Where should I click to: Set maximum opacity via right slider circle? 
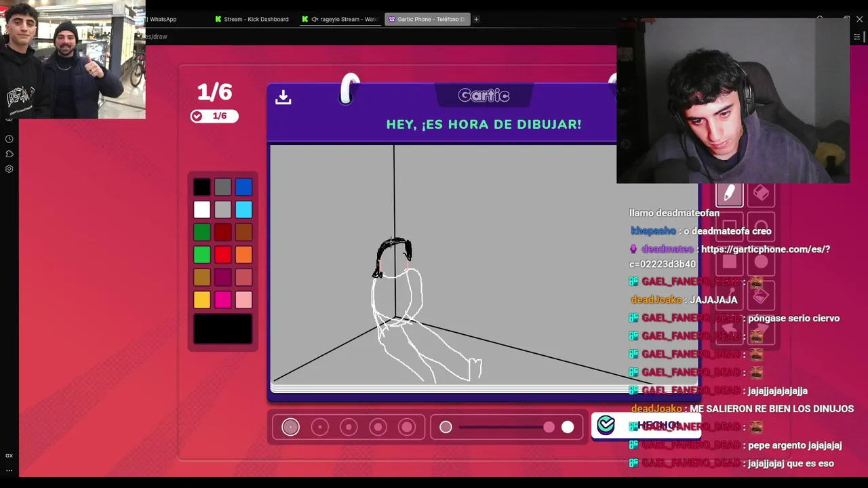coord(568,427)
